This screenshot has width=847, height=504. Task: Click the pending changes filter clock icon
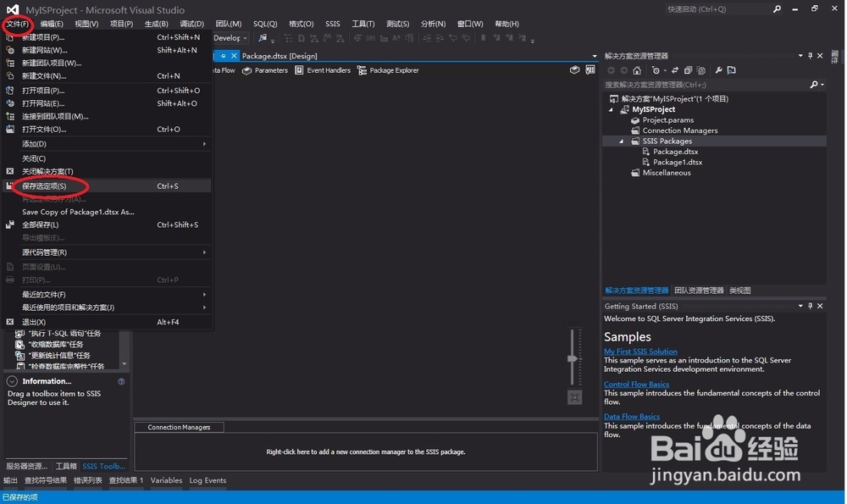(x=656, y=70)
